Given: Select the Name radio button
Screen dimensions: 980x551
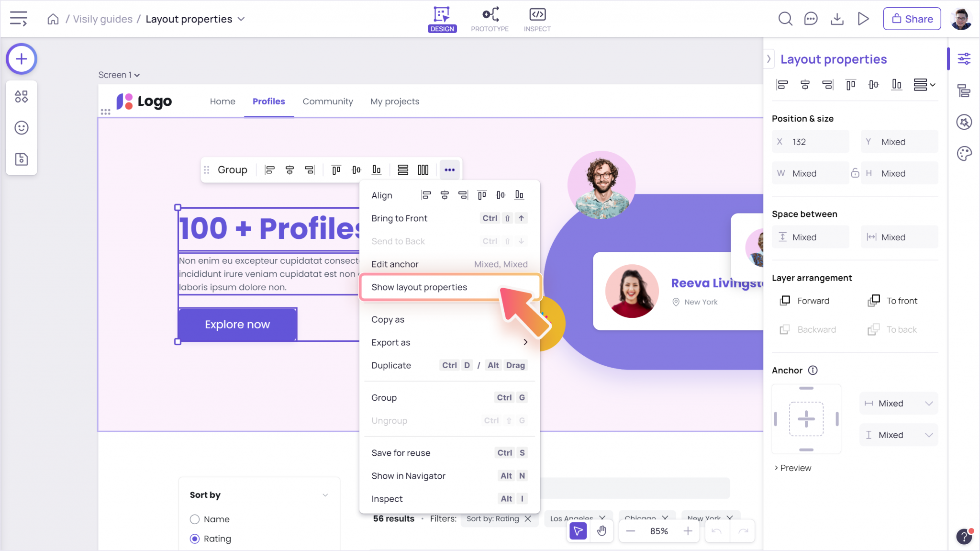Looking at the screenshot, I should click(x=195, y=519).
